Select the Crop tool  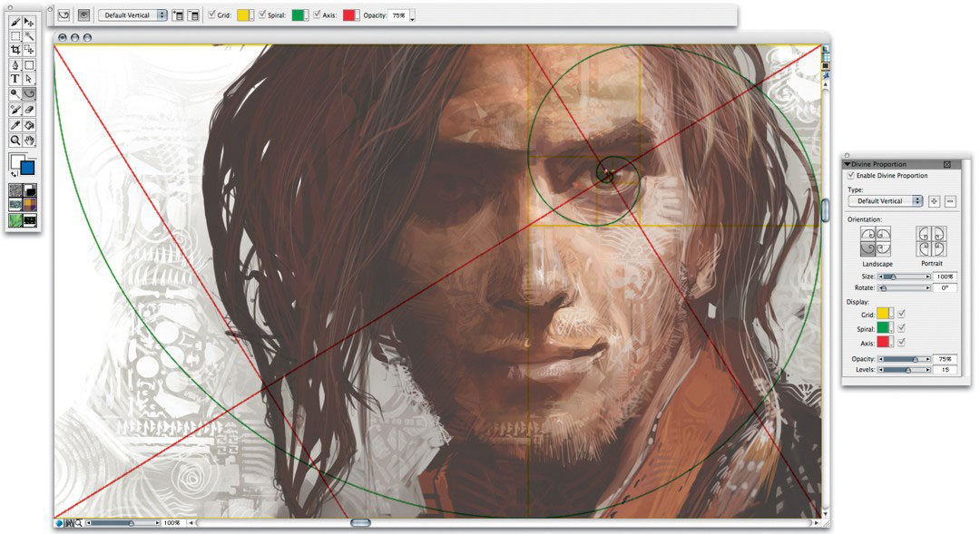coord(15,51)
